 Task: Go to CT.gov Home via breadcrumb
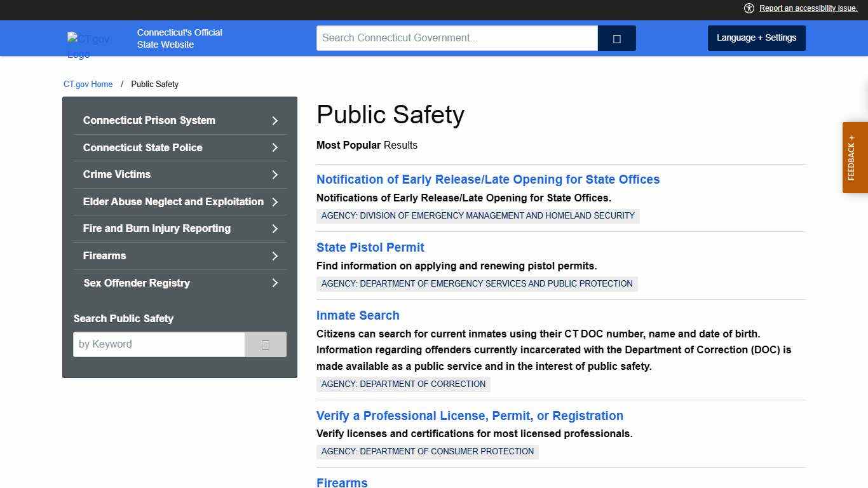point(88,84)
